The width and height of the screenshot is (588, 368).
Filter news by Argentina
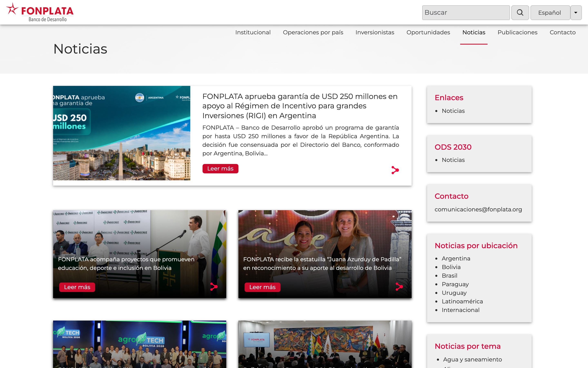click(x=456, y=258)
